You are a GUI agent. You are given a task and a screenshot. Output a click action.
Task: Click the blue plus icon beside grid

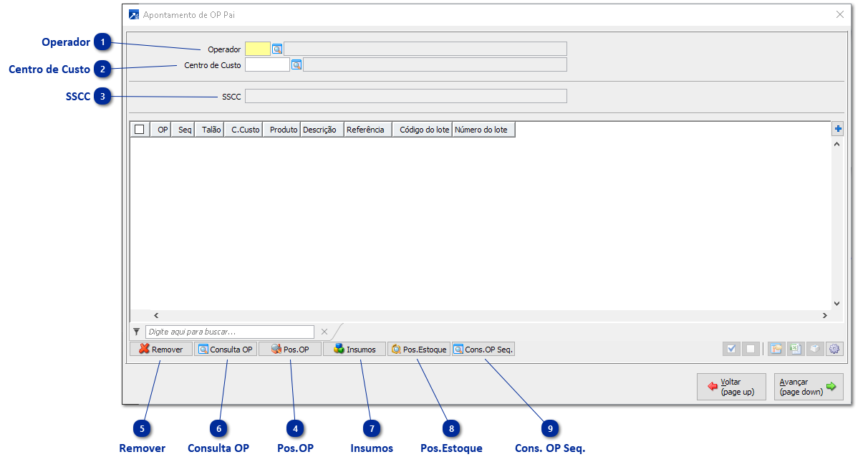click(839, 130)
